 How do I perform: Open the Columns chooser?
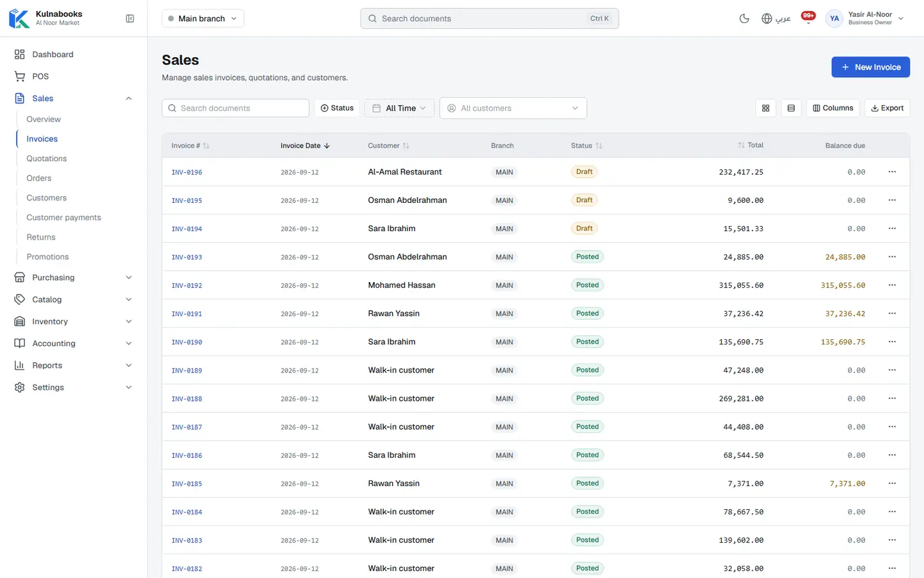click(833, 109)
